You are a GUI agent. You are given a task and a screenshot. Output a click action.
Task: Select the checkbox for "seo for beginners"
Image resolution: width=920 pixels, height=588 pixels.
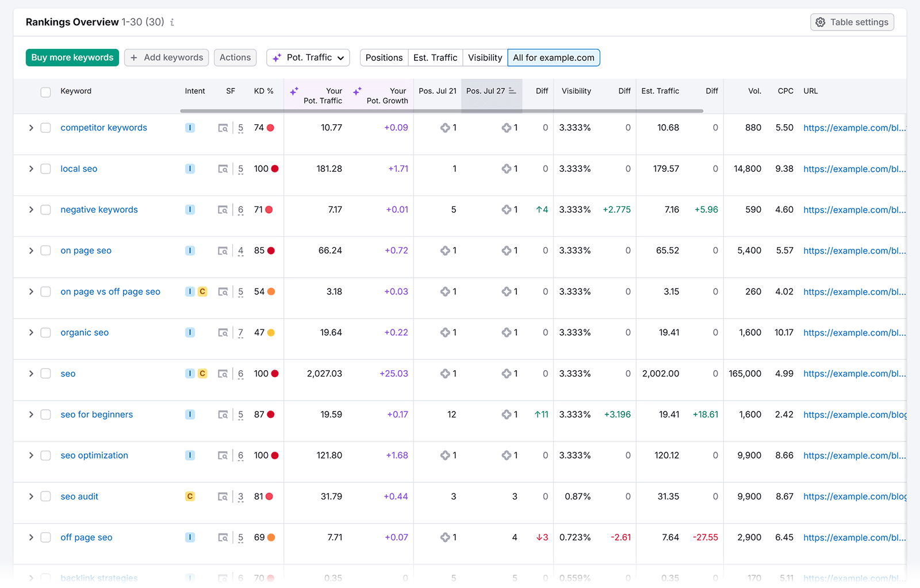(45, 414)
